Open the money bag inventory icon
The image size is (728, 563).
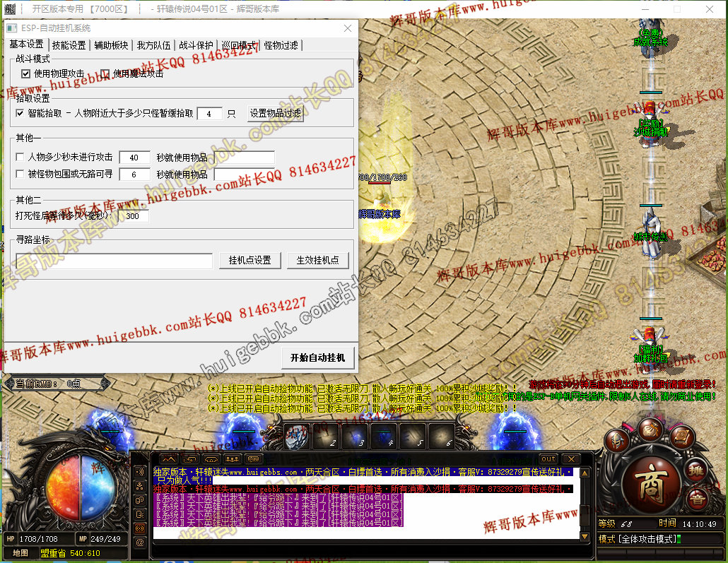coord(650,430)
